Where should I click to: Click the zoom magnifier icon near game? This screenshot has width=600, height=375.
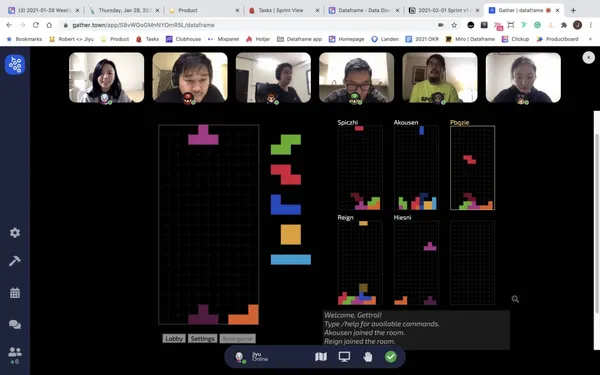(x=515, y=299)
